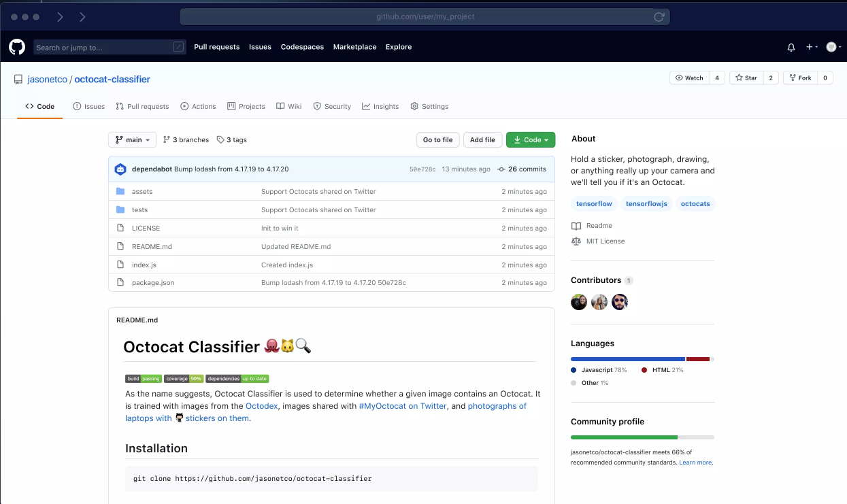The image size is (847, 504).
Task: Click the Go to file button
Action: click(437, 140)
